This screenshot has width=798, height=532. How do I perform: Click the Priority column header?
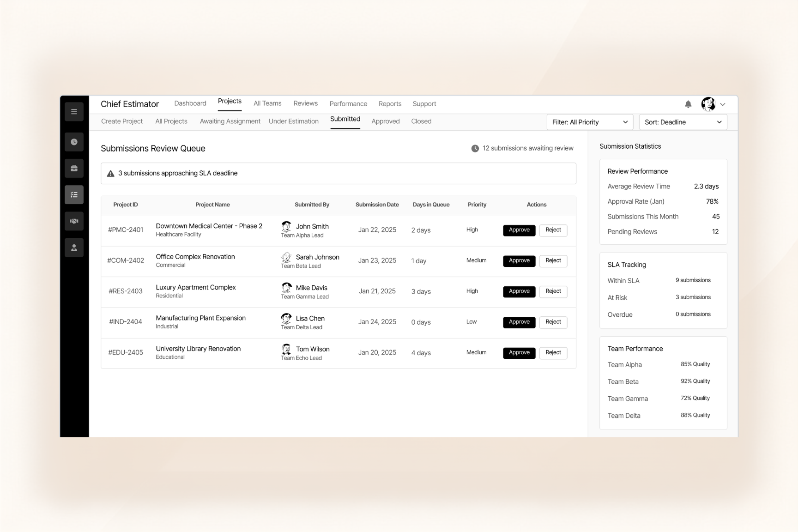coord(477,205)
